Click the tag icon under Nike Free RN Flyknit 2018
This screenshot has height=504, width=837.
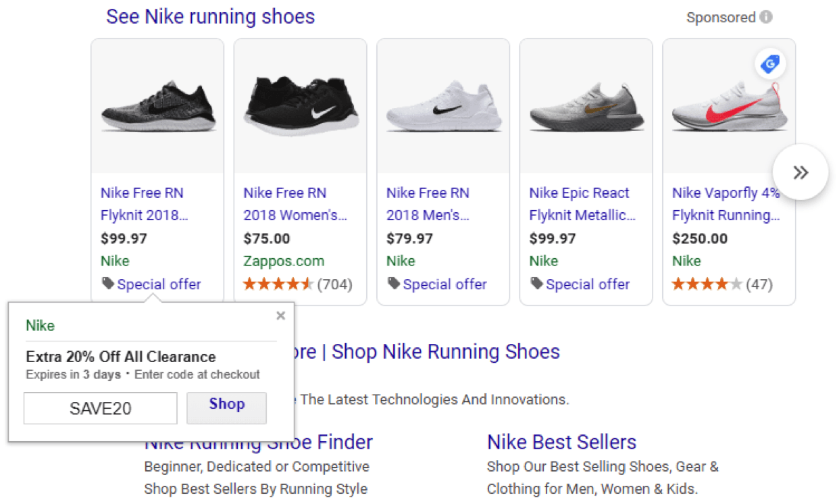pos(107,284)
